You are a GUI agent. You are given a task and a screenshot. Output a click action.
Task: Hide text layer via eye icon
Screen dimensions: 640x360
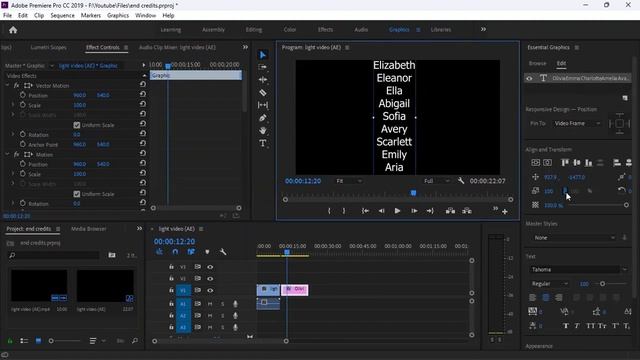point(529,78)
